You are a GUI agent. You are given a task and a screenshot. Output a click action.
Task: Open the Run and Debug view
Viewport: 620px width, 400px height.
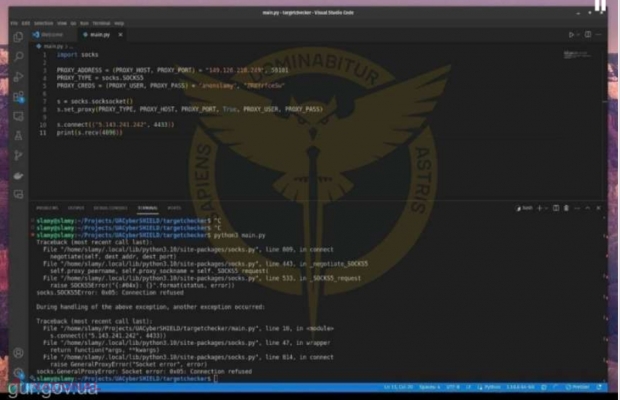click(18, 76)
